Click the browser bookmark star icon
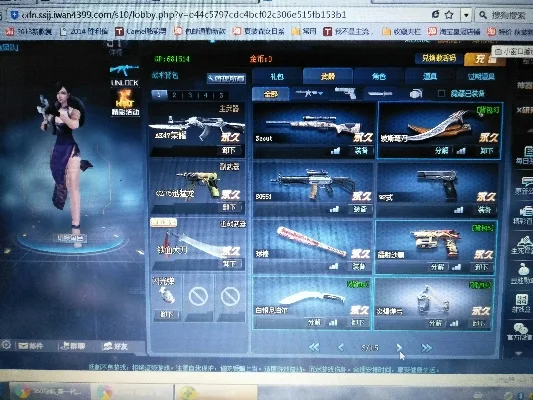Viewport: 533px width, 400px height. point(449,15)
